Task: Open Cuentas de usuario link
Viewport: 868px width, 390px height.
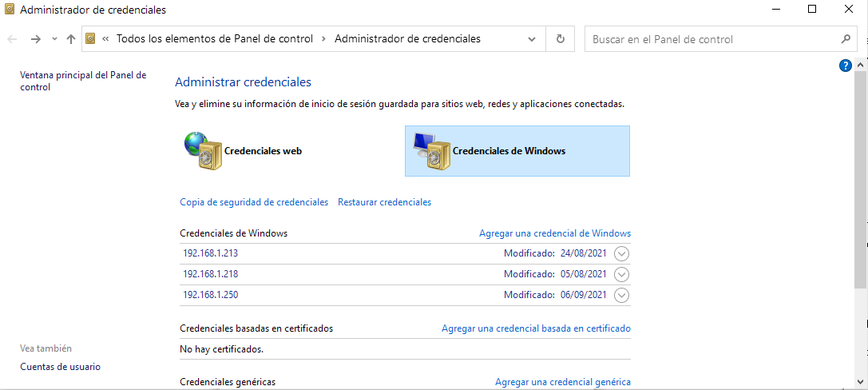Action: (61, 367)
